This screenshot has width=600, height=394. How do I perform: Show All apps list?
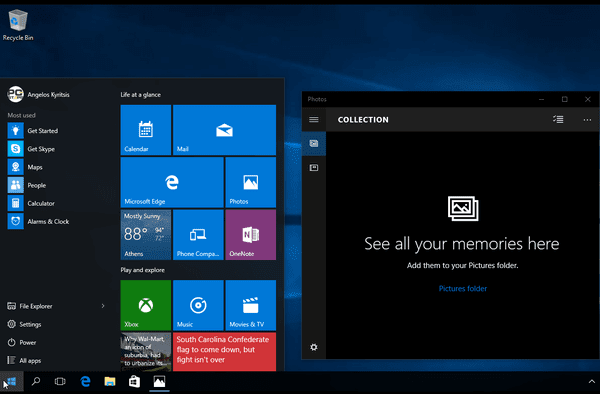click(24, 360)
